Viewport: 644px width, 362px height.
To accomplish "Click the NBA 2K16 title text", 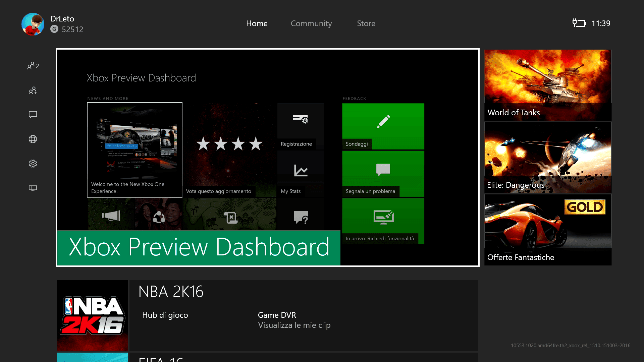I will 171,292.
